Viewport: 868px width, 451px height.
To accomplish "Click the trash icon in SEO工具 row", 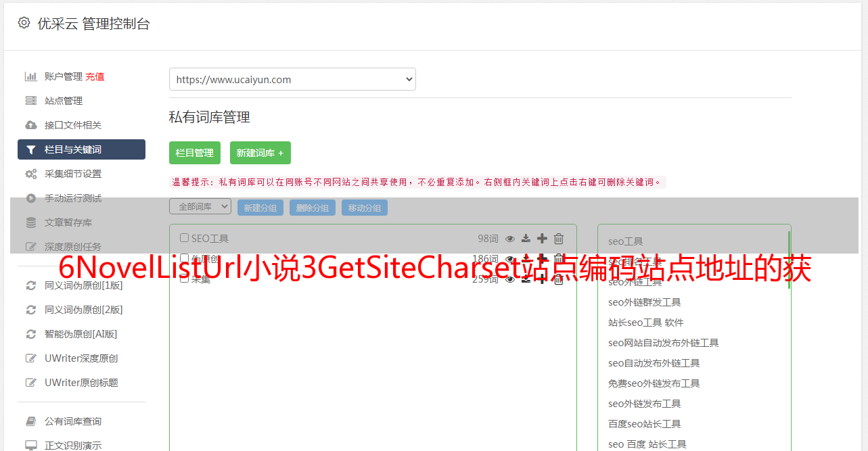I will coord(559,239).
